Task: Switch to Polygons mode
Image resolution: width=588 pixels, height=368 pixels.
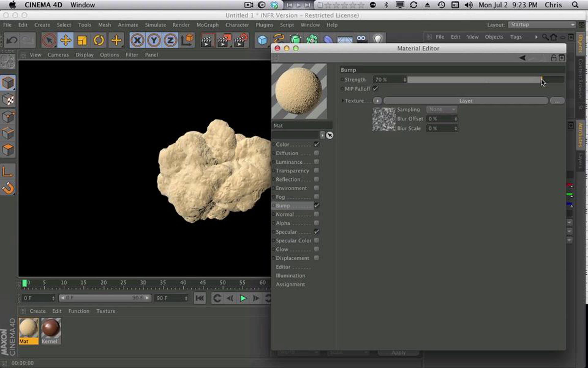Action: 8,150
